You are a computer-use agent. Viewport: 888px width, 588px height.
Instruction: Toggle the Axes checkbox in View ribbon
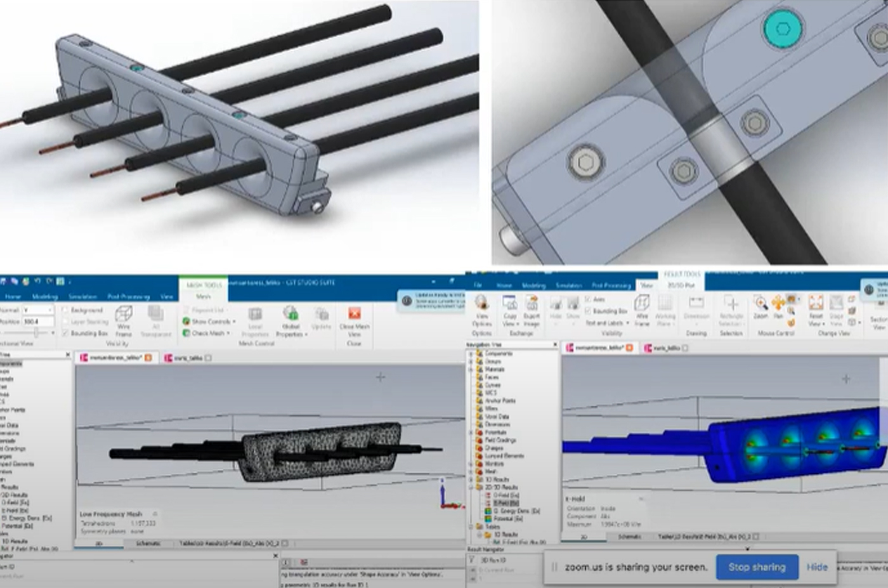594,299
